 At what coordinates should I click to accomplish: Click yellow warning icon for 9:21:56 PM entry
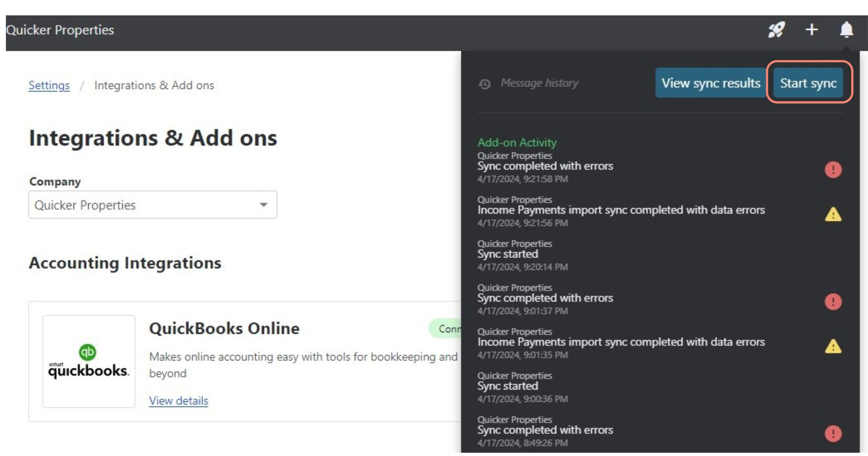(833, 214)
